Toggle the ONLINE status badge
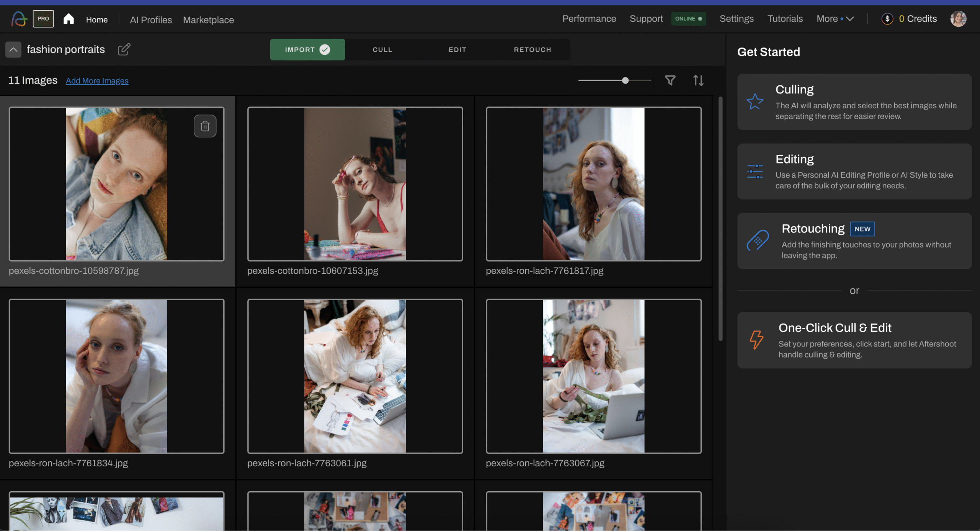Image resolution: width=980 pixels, height=531 pixels. coord(688,19)
